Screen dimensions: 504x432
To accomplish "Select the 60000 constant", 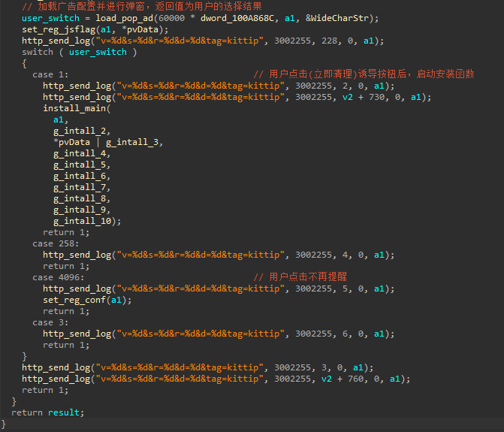I will point(172,18).
